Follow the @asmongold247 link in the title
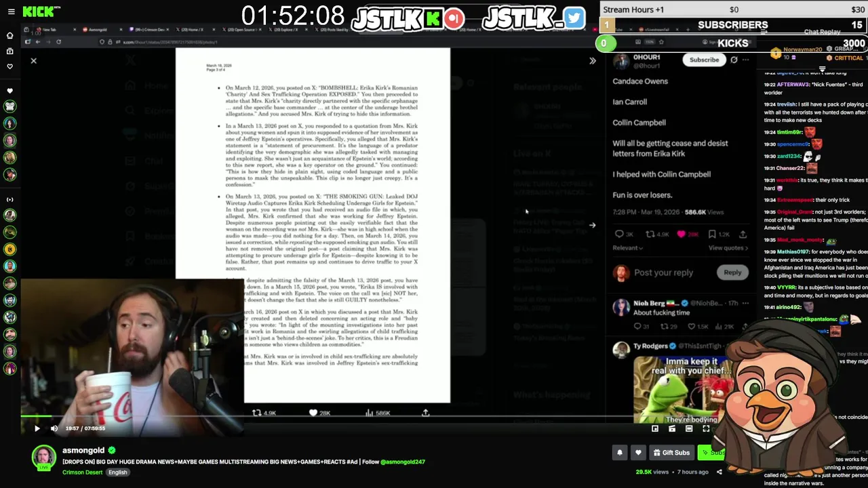The image size is (868, 488). click(403, 462)
